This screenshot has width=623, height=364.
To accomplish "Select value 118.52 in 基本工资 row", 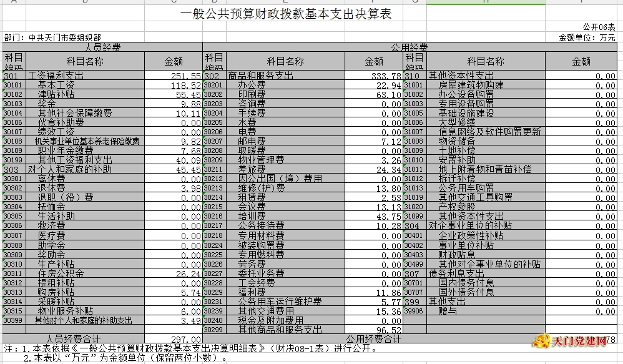I will (x=174, y=85).
